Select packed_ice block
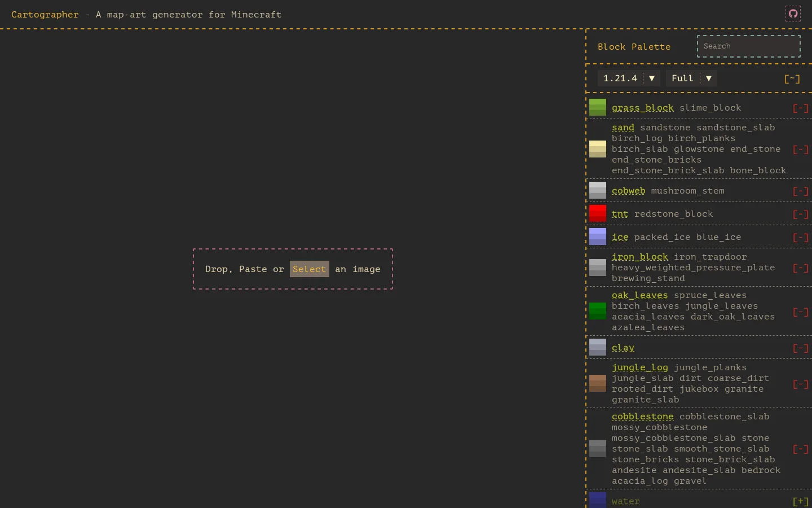Viewport: 812px width, 508px height. [663, 237]
